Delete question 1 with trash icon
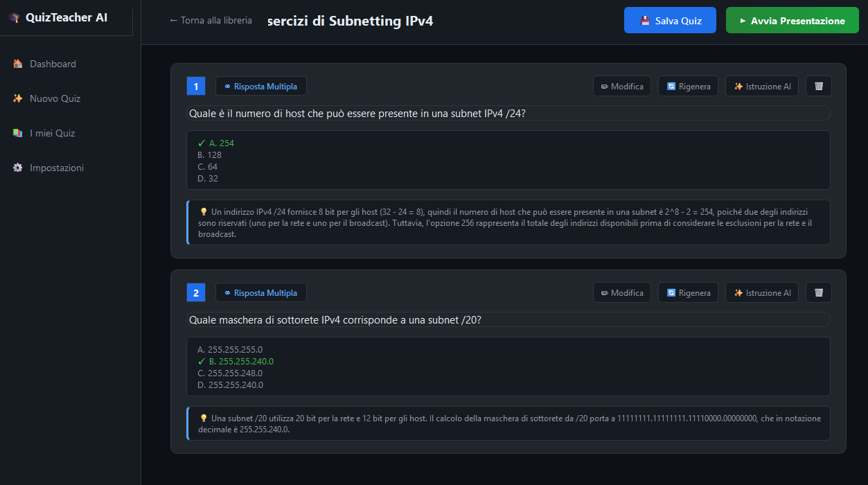 (819, 87)
